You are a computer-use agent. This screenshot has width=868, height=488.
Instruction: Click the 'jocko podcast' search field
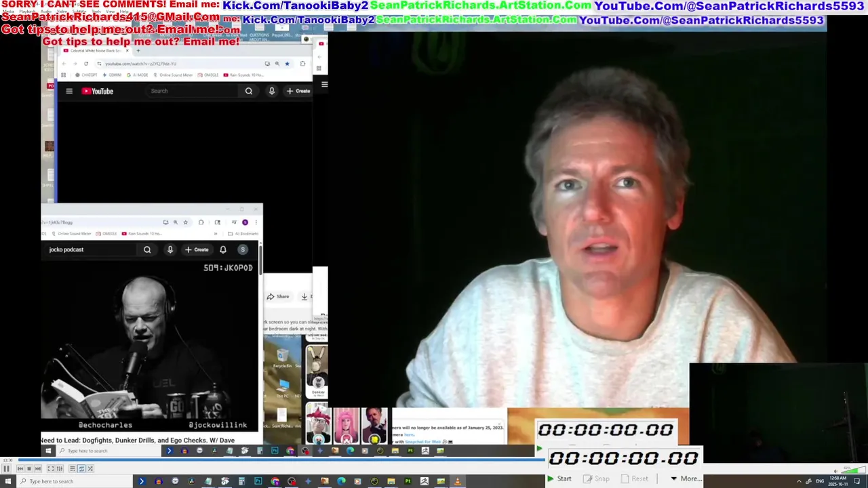pyautogui.click(x=90, y=249)
